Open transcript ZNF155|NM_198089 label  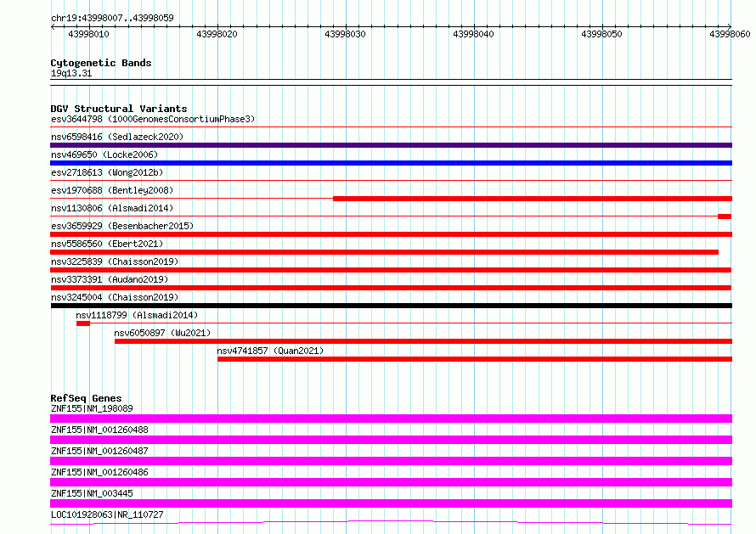(92, 408)
